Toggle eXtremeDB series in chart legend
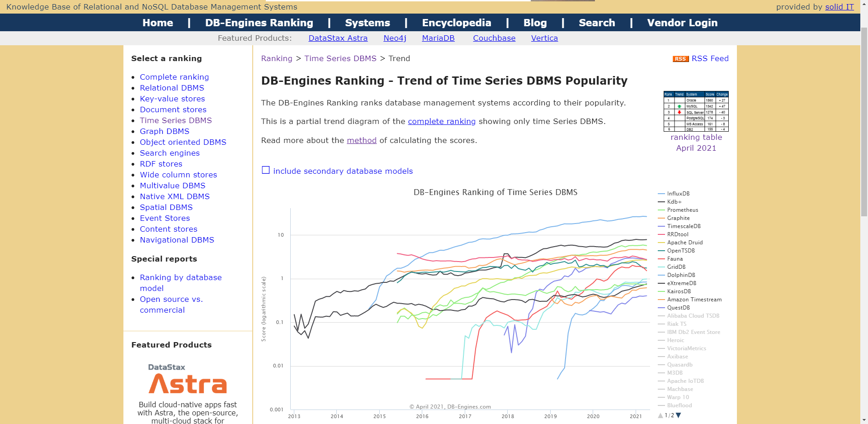The width and height of the screenshot is (868, 424). point(677,283)
